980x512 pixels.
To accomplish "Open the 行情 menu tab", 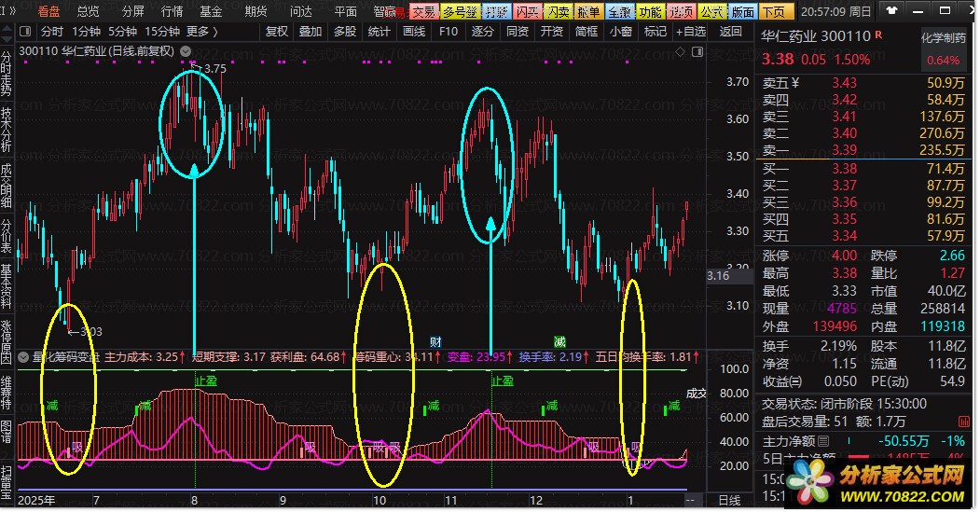I will pyautogui.click(x=172, y=11).
